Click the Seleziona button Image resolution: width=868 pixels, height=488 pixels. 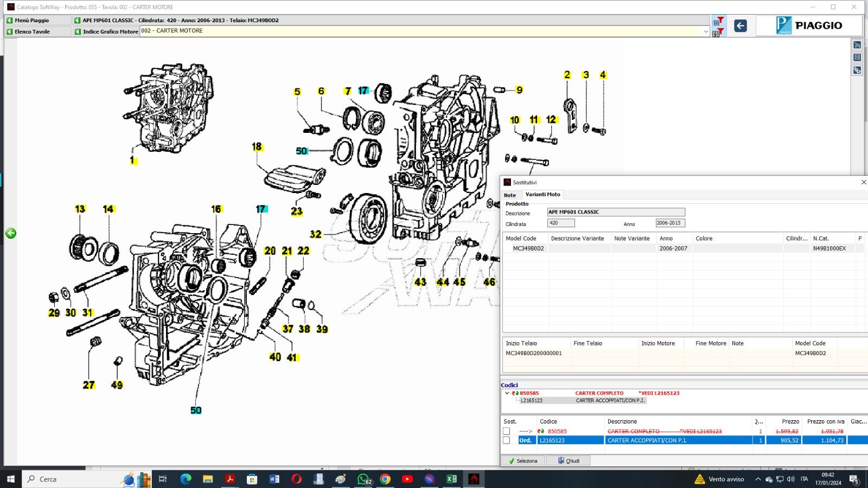pos(522,461)
